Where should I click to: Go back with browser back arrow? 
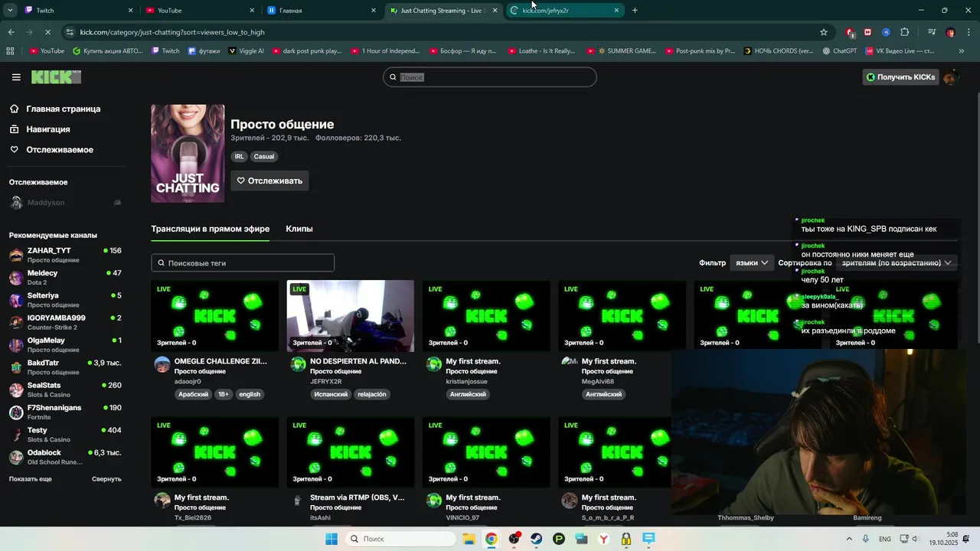tap(11, 32)
